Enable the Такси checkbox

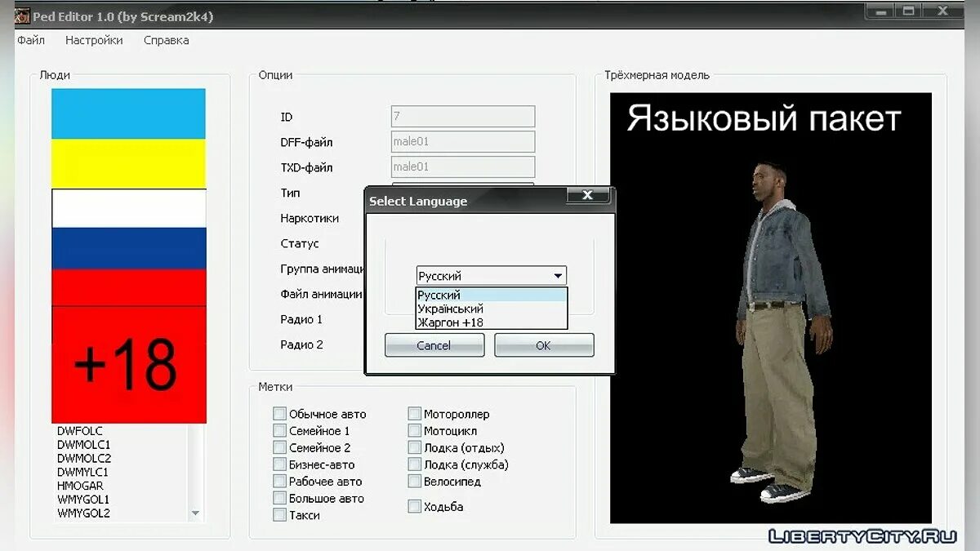[x=279, y=514]
